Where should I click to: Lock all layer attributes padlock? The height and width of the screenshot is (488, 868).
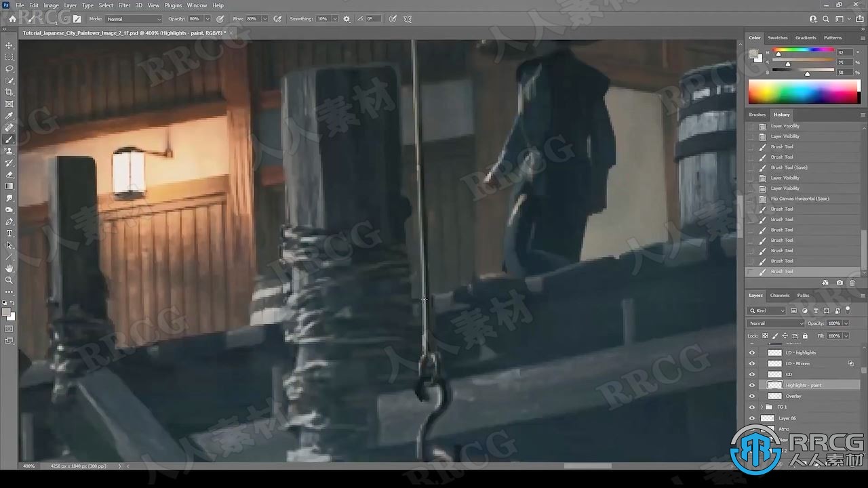(x=805, y=335)
